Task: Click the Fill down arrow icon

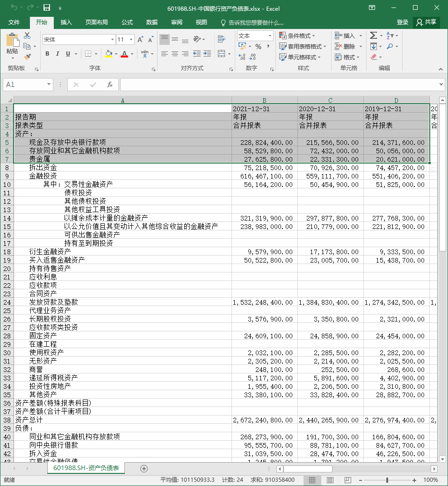Action: point(374,46)
